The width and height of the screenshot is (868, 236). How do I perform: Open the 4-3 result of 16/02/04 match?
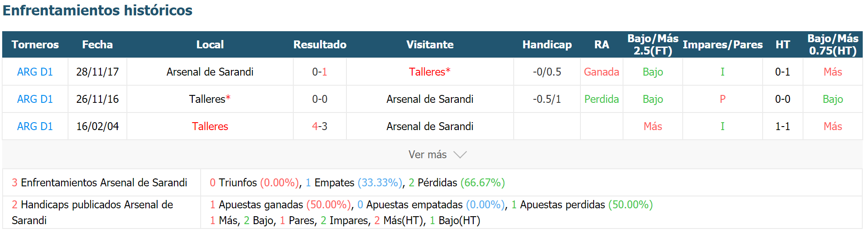[x=320, y=126]
